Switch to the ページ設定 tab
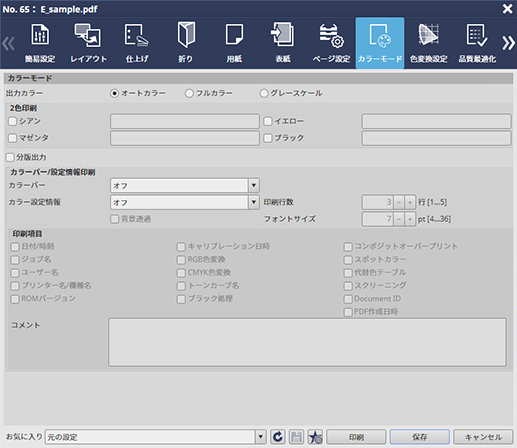Screen dimensions: 517x448 click(x=331, y=43)
